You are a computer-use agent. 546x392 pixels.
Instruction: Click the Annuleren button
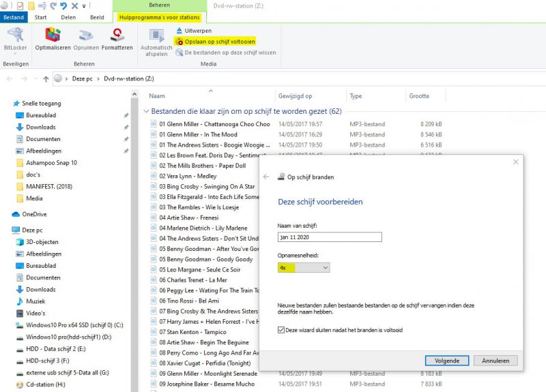(x=495, y=360)
